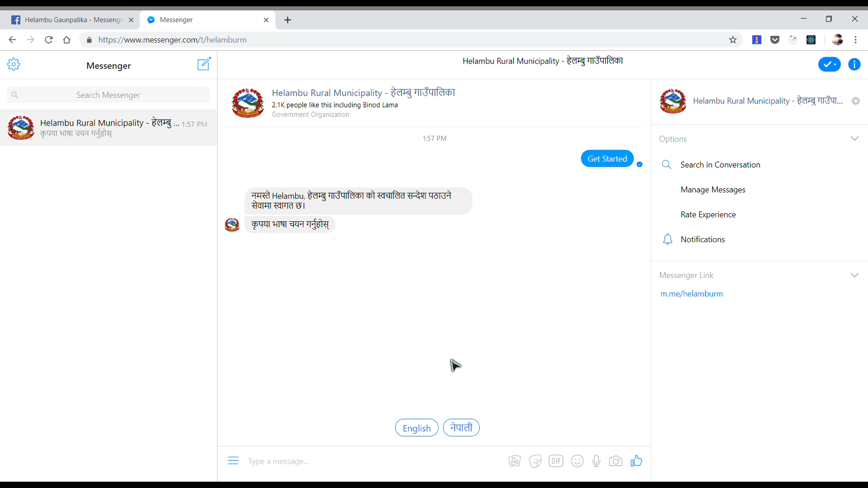Click the first blue extension icon in toolbar
Screen dimensions: 868x488
[x=757, y=40]
